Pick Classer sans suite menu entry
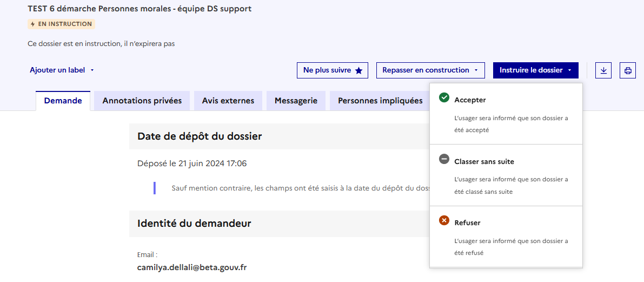The image size is (644, 282). [484, 161]
